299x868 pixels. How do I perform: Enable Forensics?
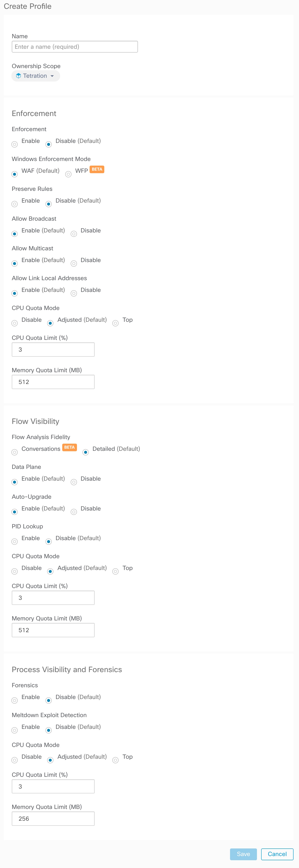click(x=15, y=700)
